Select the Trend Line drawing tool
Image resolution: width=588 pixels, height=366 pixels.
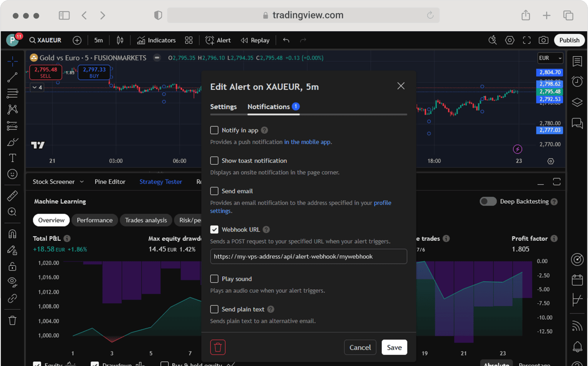click(12, 77)
